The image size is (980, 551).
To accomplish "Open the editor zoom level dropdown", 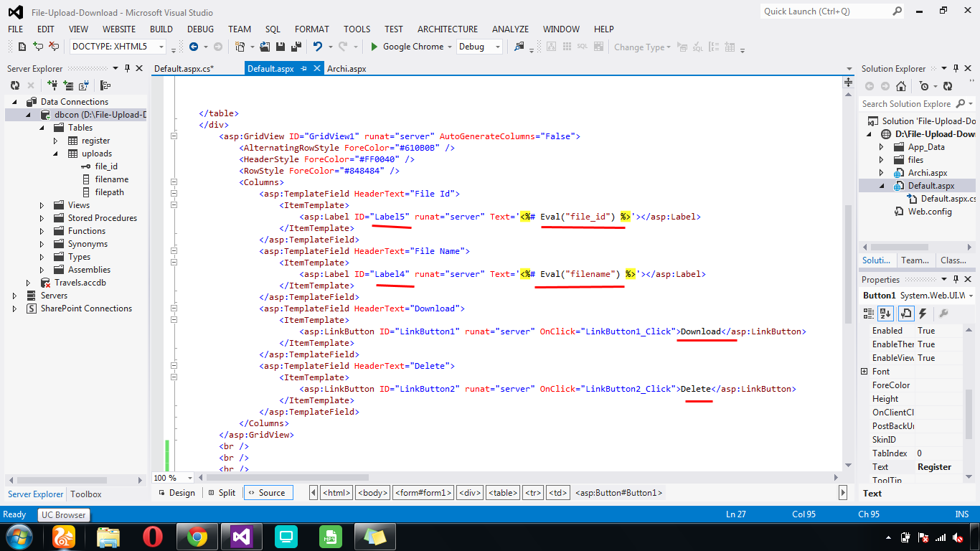I will tap(189, 478).
